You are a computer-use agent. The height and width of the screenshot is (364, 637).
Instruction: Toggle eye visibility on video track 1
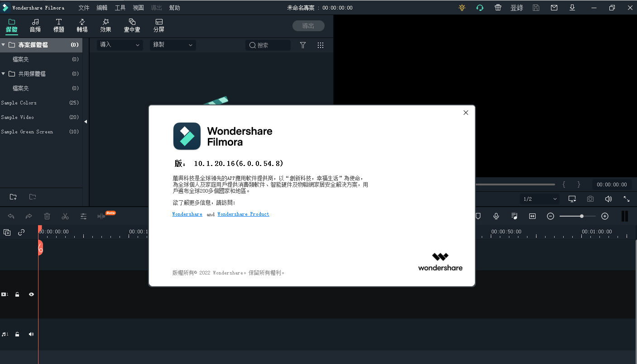pos(31,294)
